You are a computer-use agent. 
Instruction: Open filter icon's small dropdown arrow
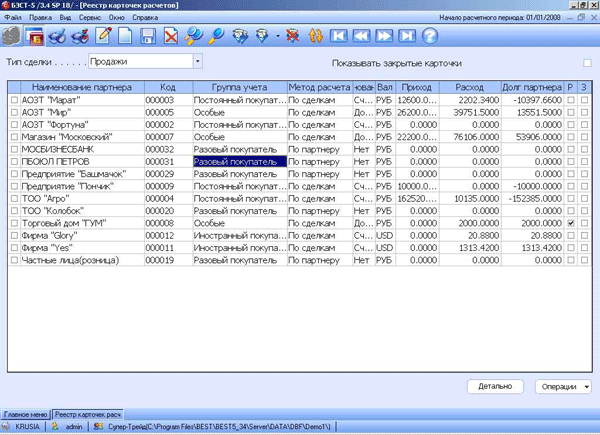[x=278, y=36]
